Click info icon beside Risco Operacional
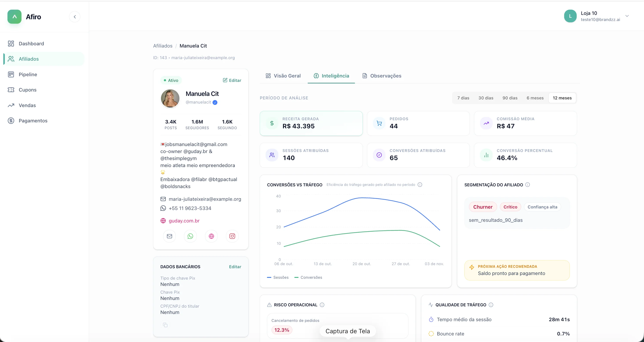Viewport: 644px width, 342px height. click(x=322, y=305)
